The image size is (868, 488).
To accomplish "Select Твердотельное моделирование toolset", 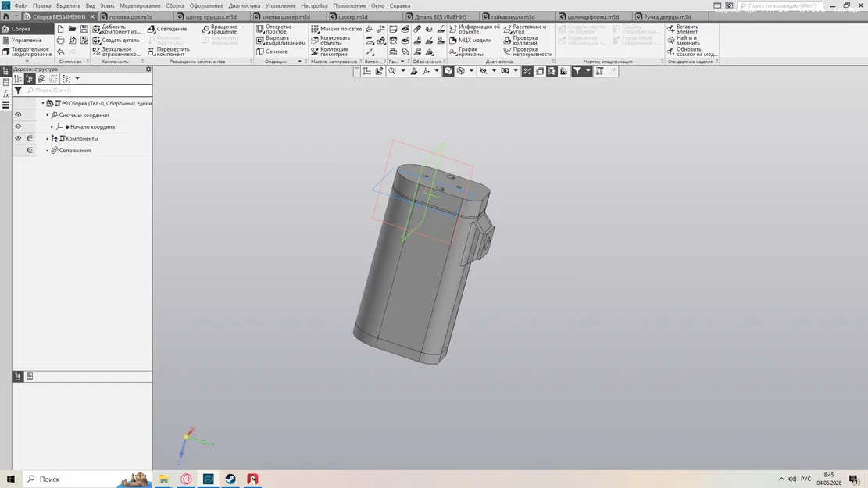I will pos(27,52).
